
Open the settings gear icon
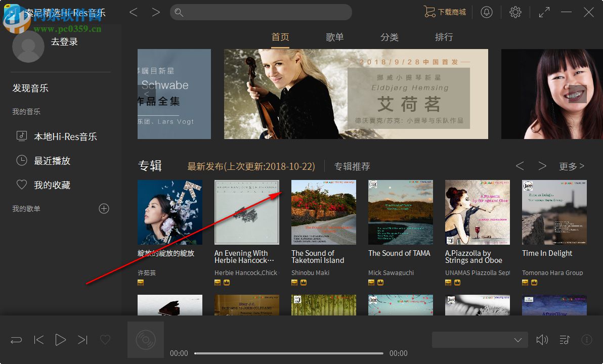pos(515,12)
